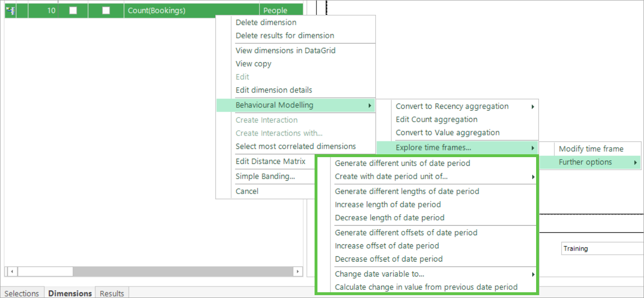Select the Count(Bookings) cell
This screenshot has width=644, height=298.
(x=191, y=11)
